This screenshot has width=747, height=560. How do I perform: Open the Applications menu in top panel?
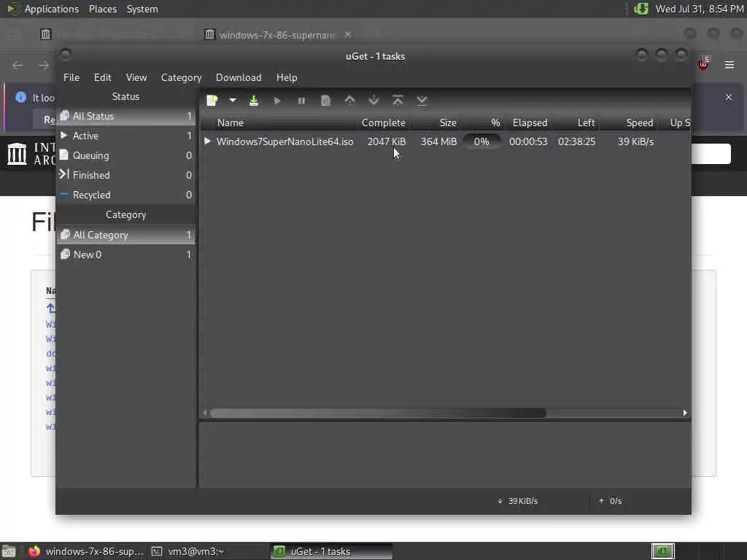tap(52, 9)
